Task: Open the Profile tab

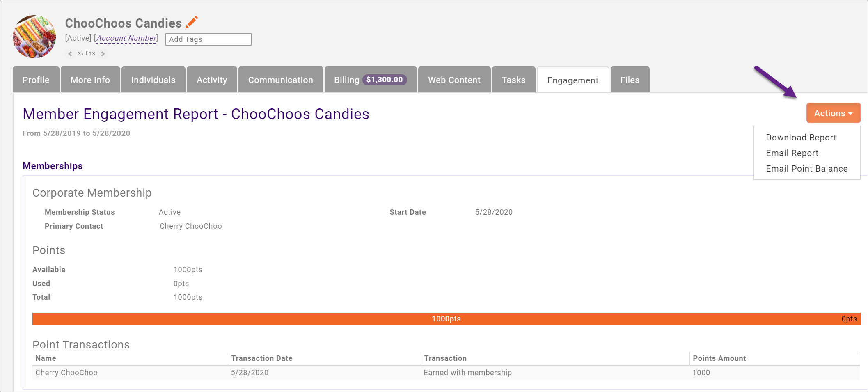Action: (x=36, y=80)
